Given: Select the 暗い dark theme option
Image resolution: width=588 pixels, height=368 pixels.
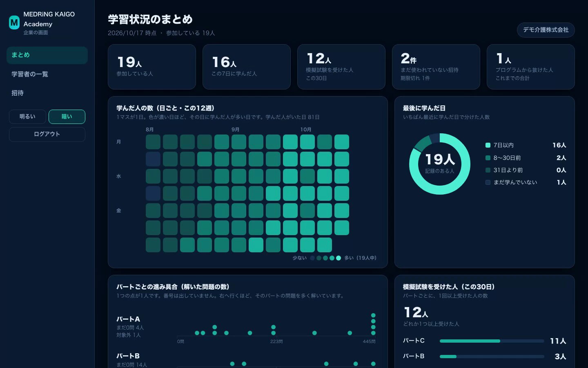Looking at the screenshot, I should (x=67, y=117).
